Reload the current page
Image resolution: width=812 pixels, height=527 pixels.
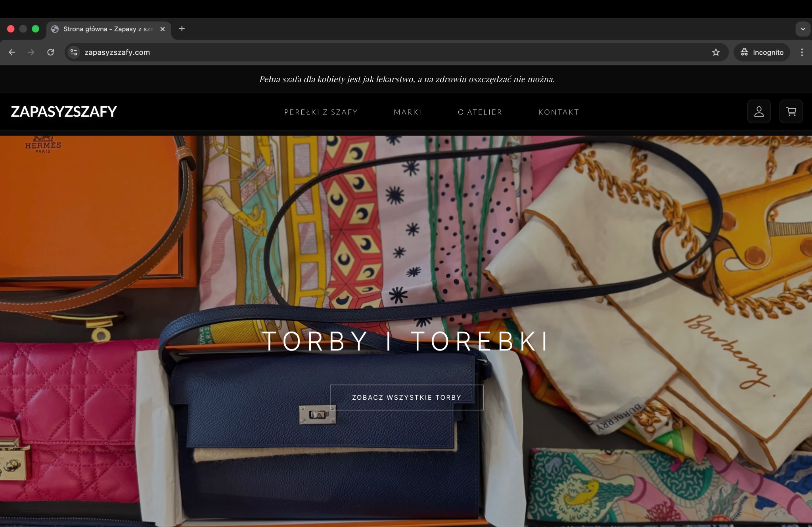pyautogui.click(x=51, y=52)
